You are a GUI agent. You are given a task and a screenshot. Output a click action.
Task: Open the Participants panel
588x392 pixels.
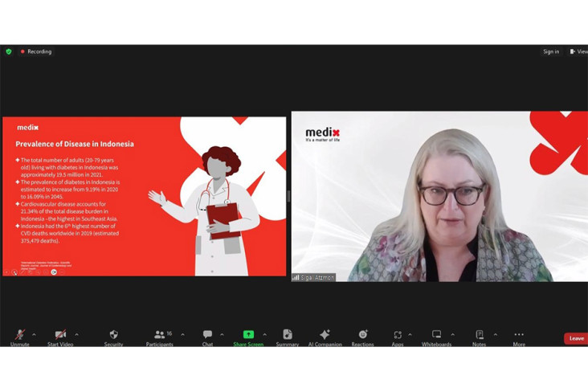(x=159, y=334)
